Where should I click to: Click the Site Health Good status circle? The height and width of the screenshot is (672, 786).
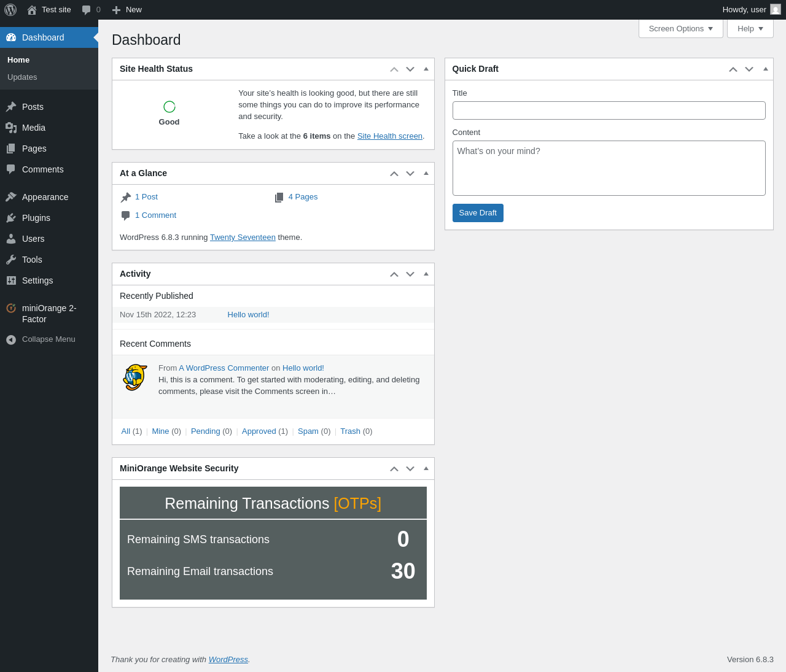169,107
